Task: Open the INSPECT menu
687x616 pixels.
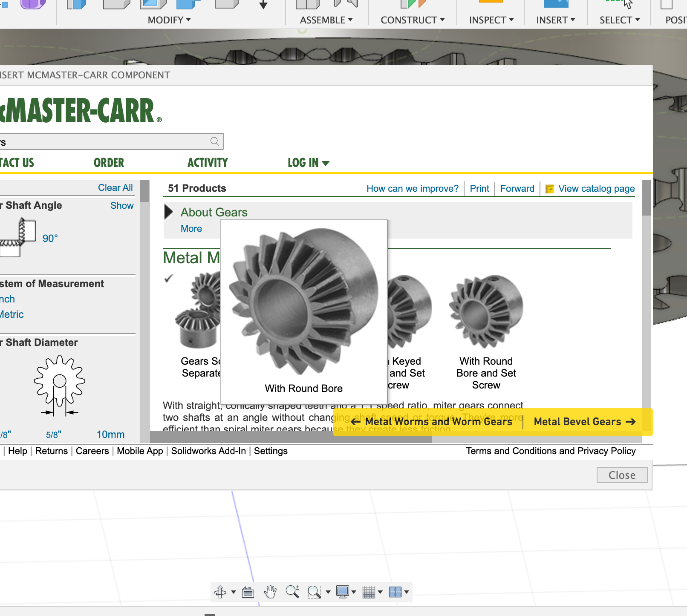Action: tap(491, 20)
